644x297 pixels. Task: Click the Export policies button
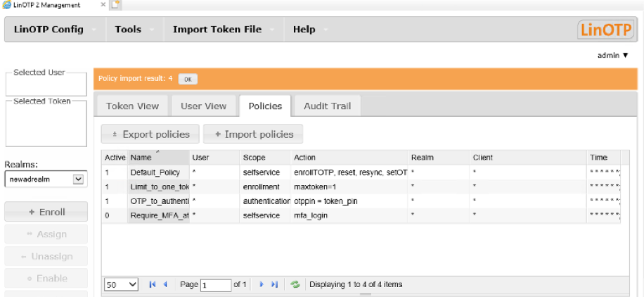(150, 134)
